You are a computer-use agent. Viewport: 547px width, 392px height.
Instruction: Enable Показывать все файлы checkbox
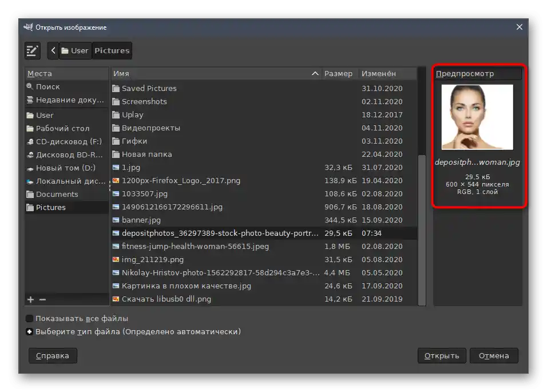[30, 318]
